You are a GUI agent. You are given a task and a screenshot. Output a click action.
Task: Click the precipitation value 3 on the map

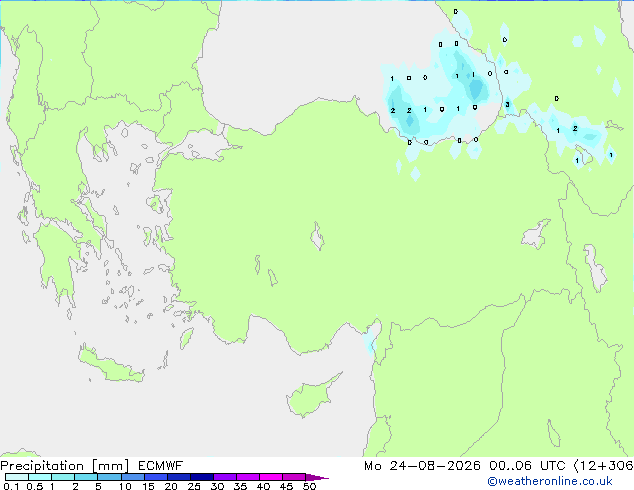point(507,105)
